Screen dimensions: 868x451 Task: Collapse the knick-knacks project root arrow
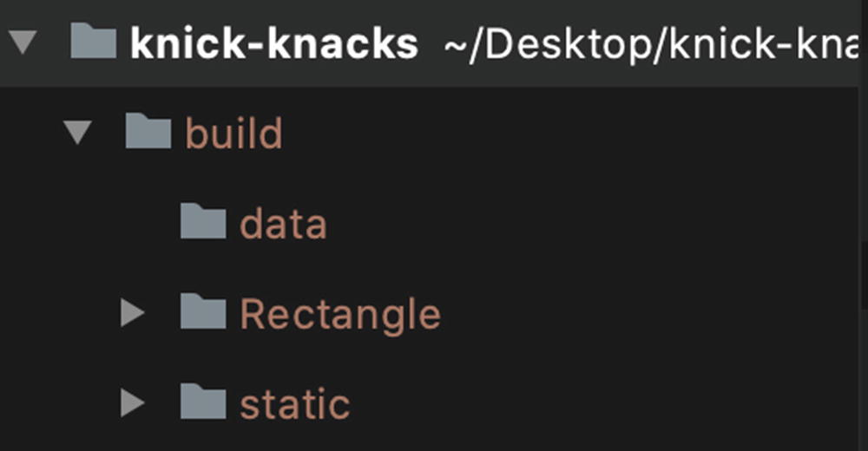[x=23, y=42]
